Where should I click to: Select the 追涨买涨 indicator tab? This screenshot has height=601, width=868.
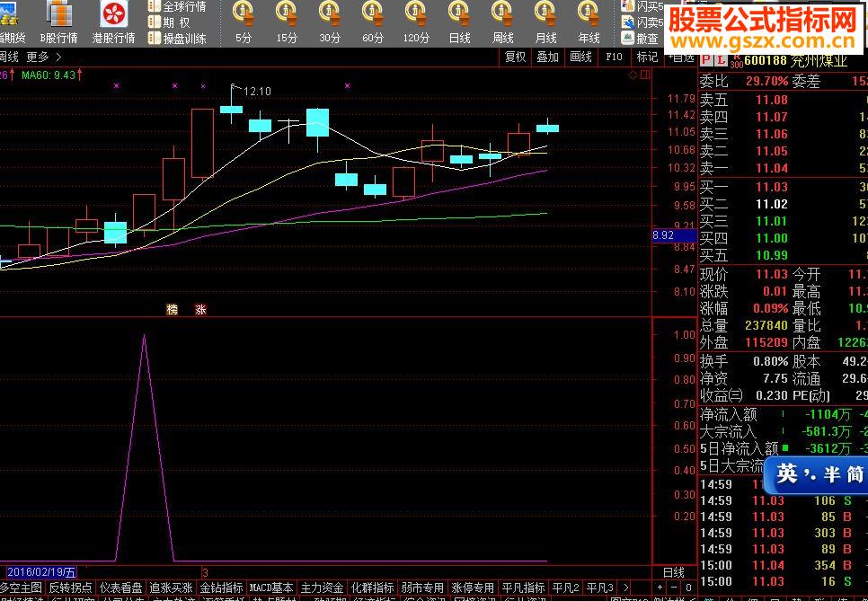coord(171,588)
